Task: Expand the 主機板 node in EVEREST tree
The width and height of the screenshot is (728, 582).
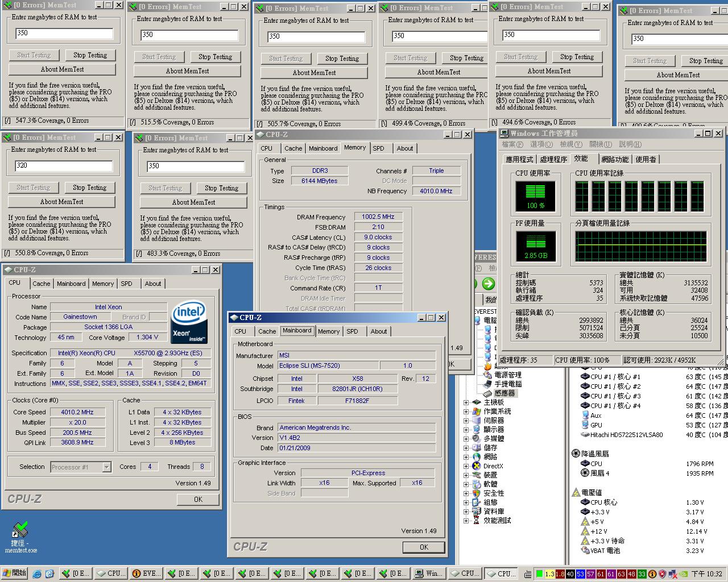Action: click(466, 402)
